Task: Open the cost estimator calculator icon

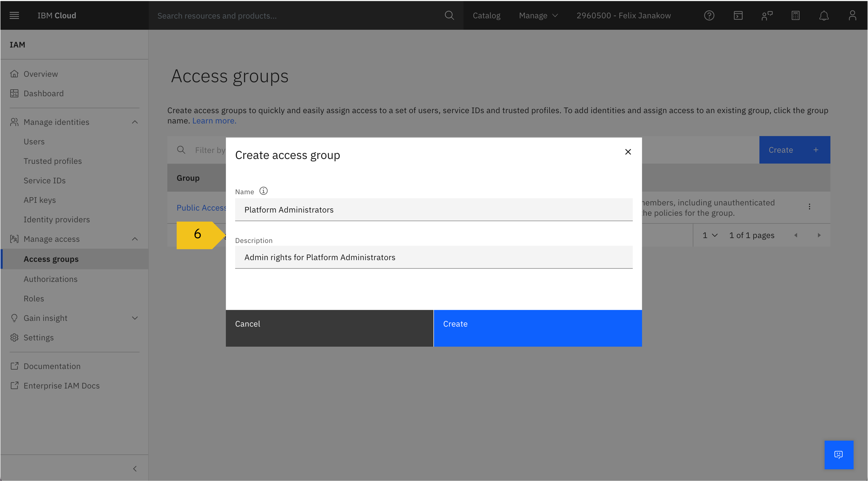Action: [x=795, y=15]
